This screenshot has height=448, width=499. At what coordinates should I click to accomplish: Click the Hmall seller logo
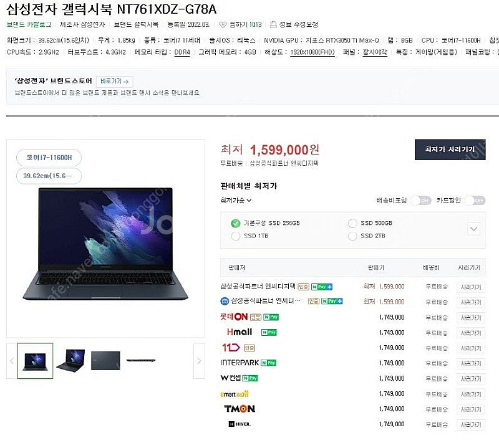(240, 332)
